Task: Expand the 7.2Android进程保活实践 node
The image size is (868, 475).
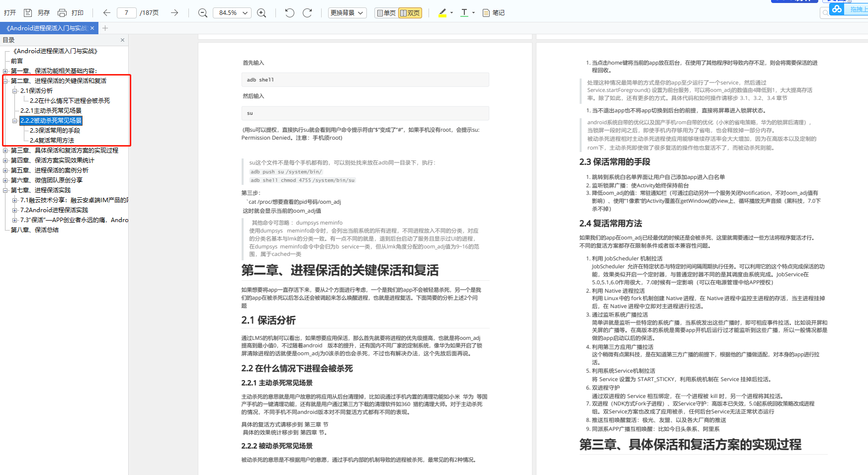Action: coord(15,210)
